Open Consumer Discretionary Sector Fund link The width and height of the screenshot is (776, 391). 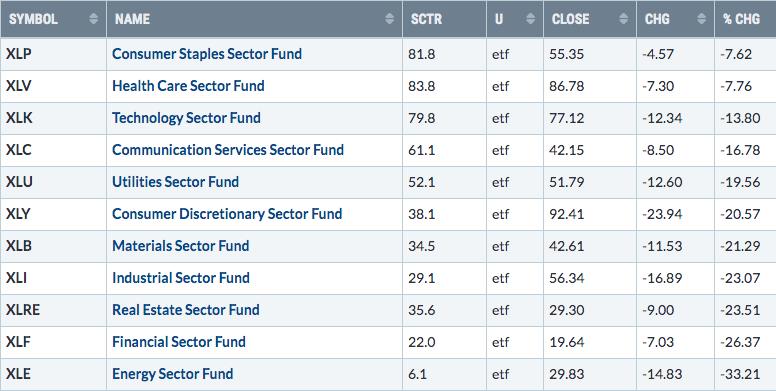click(x=227, y=214)
